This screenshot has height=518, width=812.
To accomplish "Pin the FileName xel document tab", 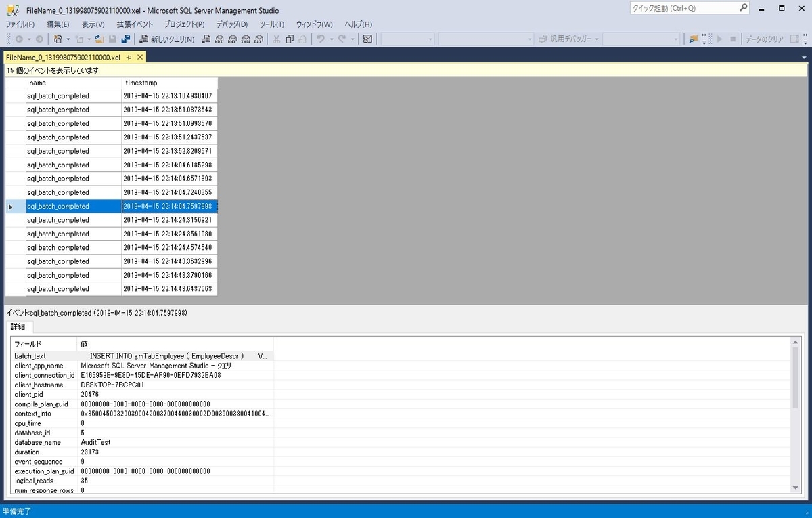I will 129,58.
